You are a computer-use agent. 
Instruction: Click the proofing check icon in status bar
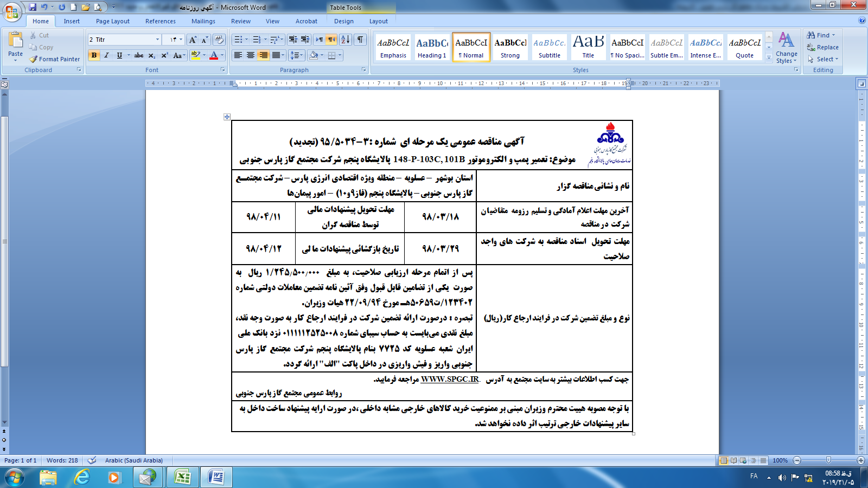click(x=92, y=460)
